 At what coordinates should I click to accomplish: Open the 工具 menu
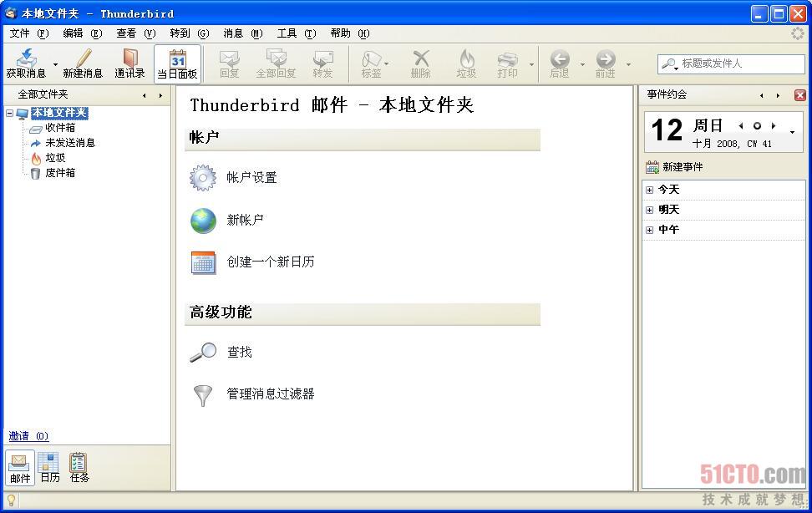(297, 33)
